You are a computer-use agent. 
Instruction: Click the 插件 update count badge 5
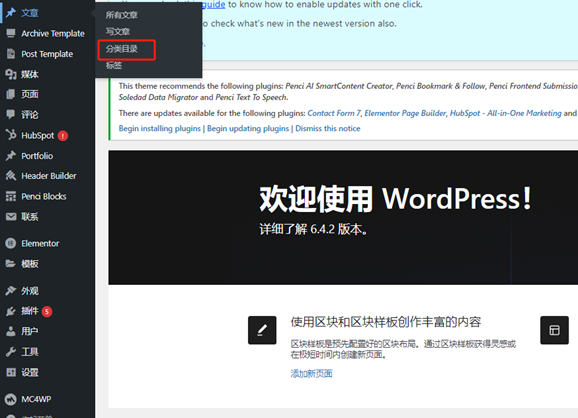coord(47,311)
